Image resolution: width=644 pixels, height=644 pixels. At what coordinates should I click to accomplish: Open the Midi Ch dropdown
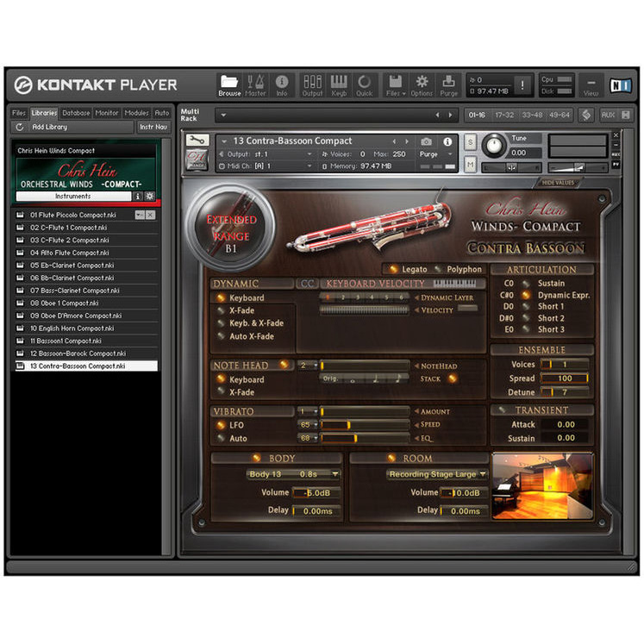[309, 166]
